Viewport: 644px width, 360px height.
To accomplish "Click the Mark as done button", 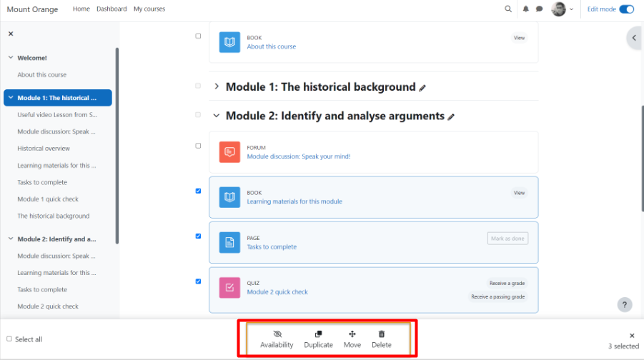I will [507, 239].
